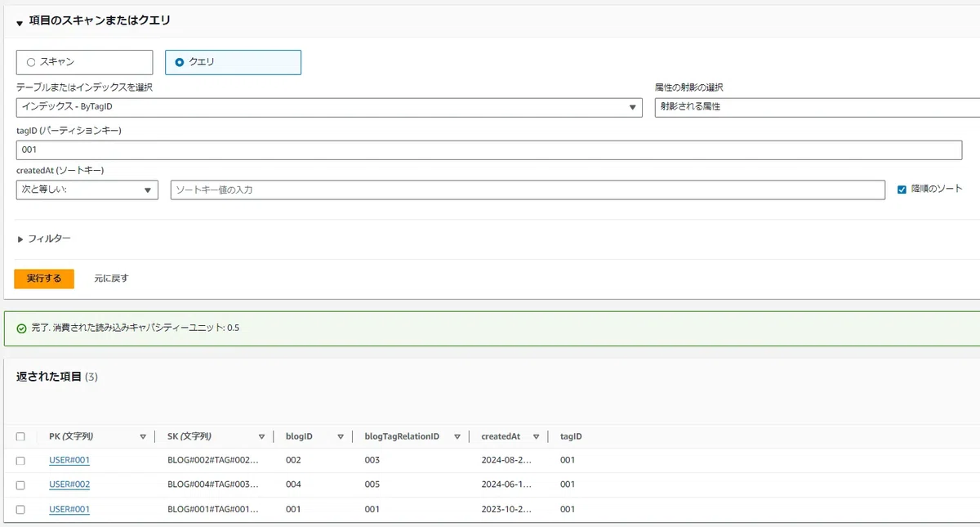Open USER#001 link in BLOG#001 row
980x527 pixels.
[69, 509]
